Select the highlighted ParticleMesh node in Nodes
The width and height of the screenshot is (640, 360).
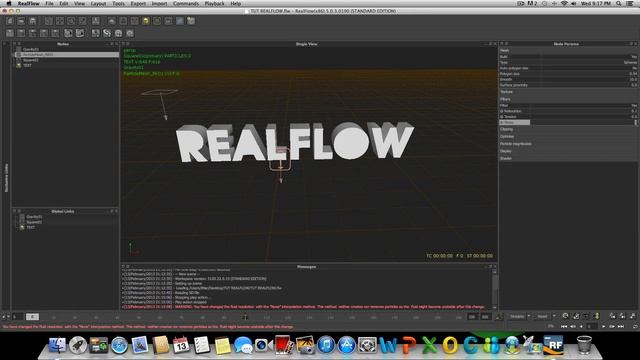pos(67,55)
